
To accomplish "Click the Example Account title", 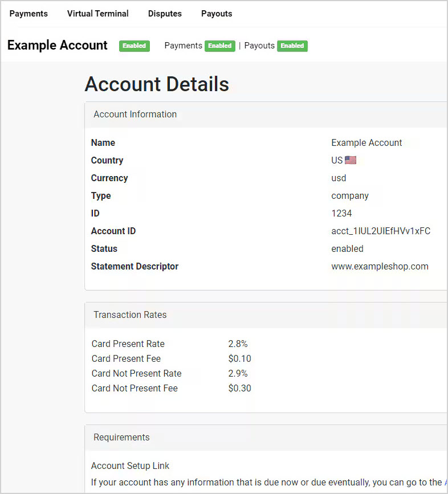I will click(x=57, y=46).
